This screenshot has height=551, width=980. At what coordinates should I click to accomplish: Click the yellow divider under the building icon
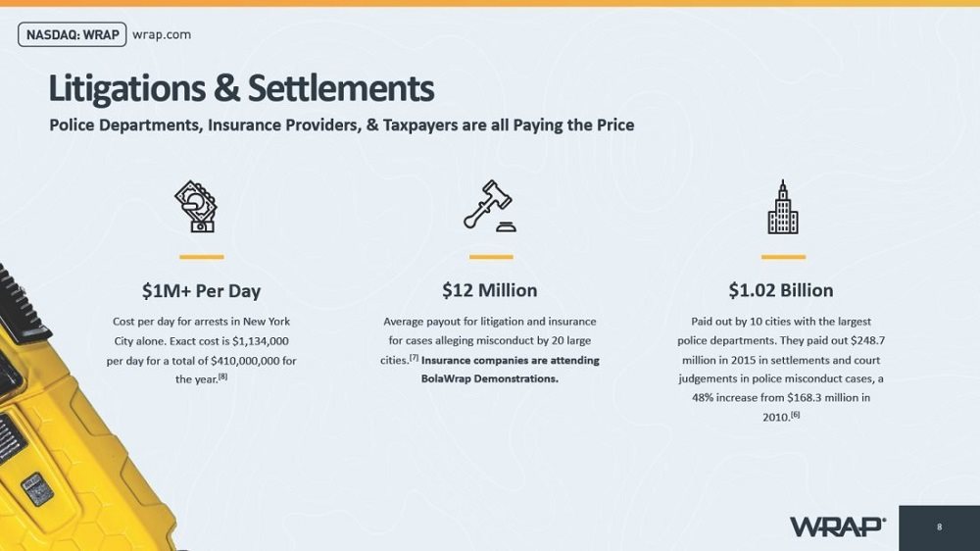point(783,257)
